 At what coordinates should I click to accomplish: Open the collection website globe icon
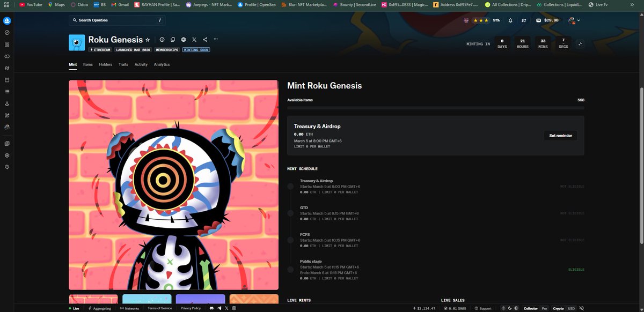(x=184, y=40)
